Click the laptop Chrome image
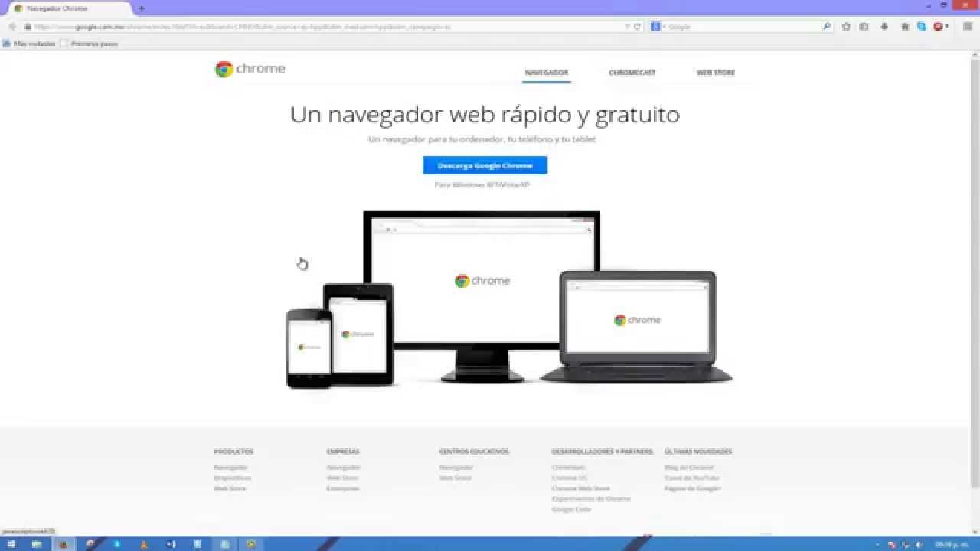The height and width of the screenshot is (551, 980). click(x=637, y=327)
